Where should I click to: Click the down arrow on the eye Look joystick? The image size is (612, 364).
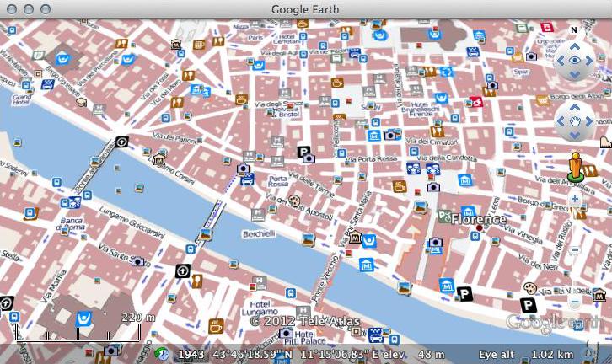[575, 74]
